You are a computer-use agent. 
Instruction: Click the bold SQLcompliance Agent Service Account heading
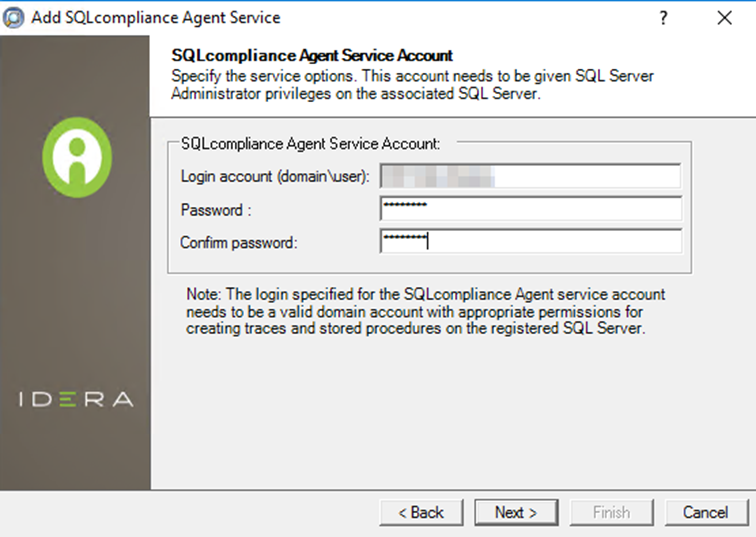(312, 56)
